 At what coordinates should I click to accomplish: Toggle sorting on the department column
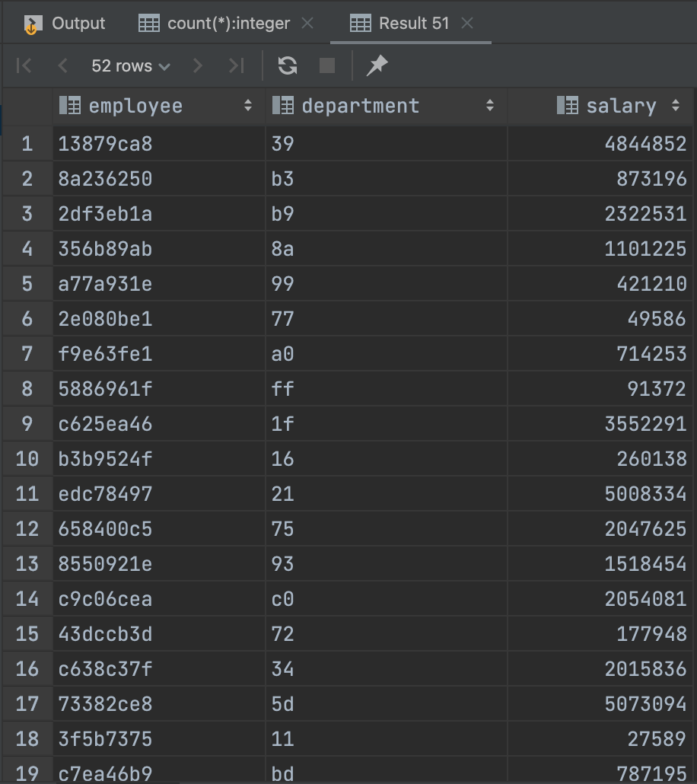pos(492,106)
